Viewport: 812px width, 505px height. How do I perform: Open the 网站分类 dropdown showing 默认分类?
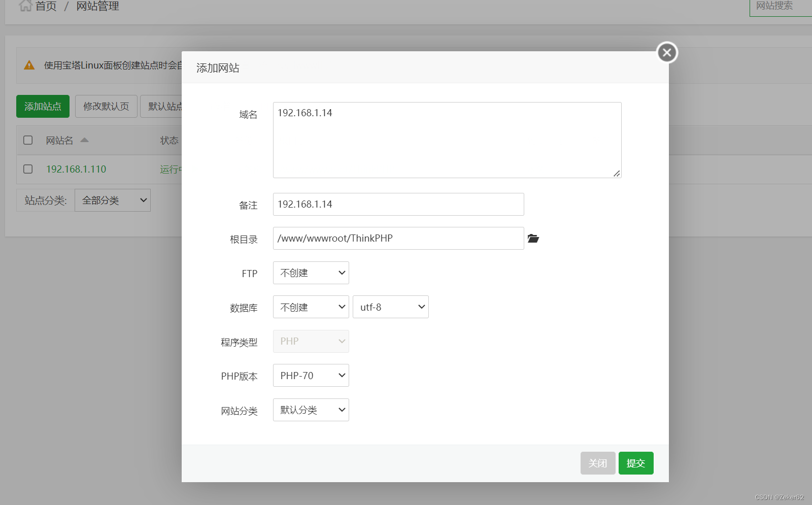pyautogui.click(x=311, y=410)
